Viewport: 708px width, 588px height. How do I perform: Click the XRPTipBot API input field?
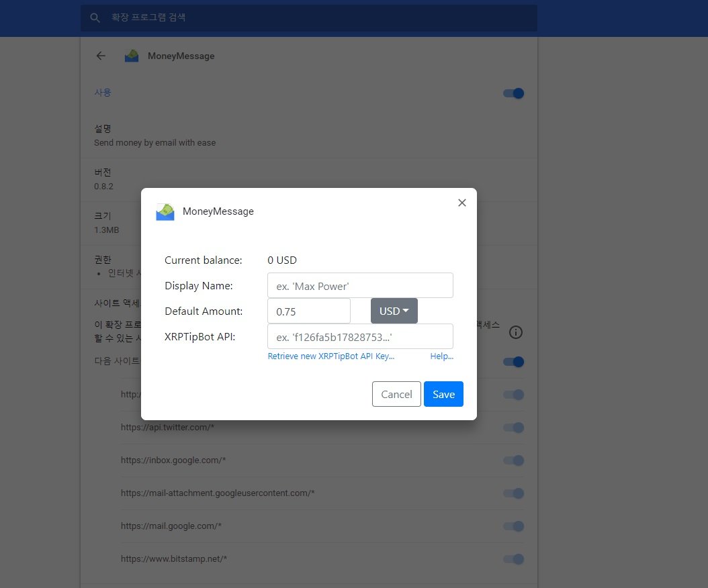pos(360,336)
